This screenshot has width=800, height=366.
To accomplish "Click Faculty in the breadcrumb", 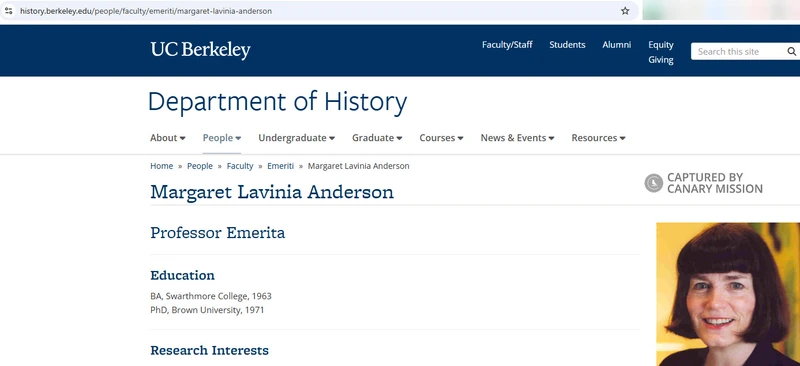I will tap(240, 166).
